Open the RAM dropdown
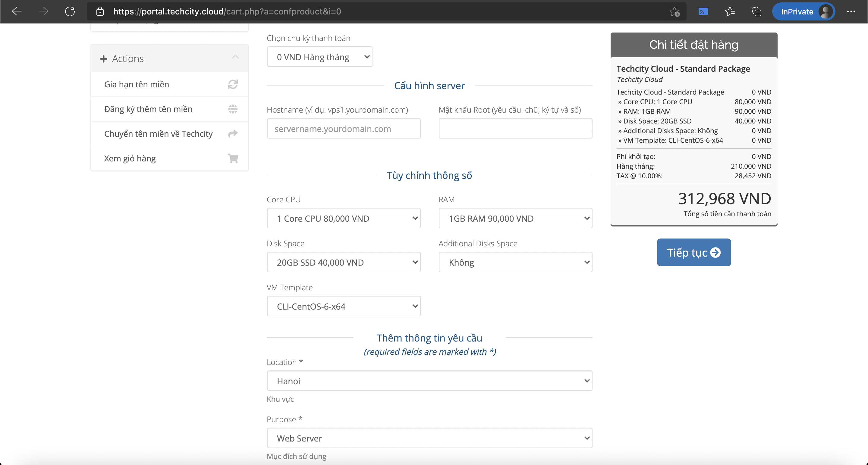This screenshot has width=868, height=465. click(x=515, y=218)
